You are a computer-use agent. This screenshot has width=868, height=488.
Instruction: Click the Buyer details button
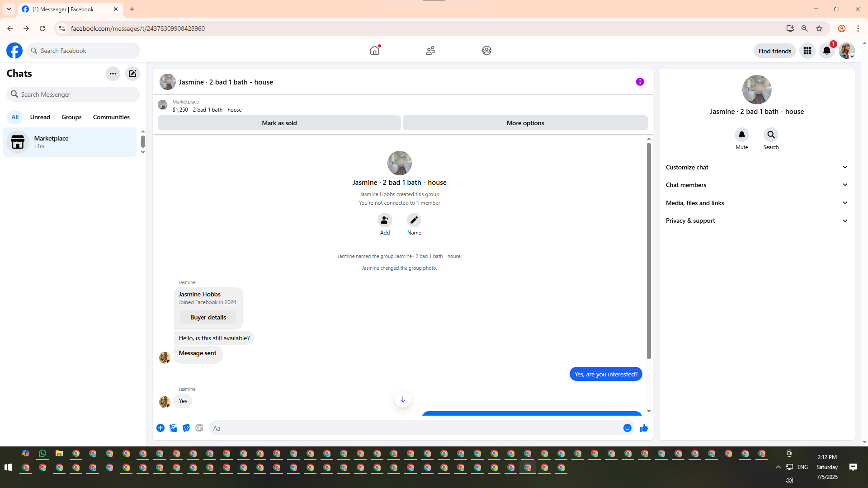208,317
